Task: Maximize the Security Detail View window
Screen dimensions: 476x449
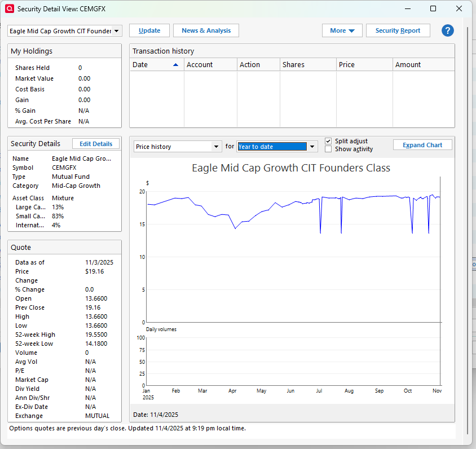Action: coord(433,8)
